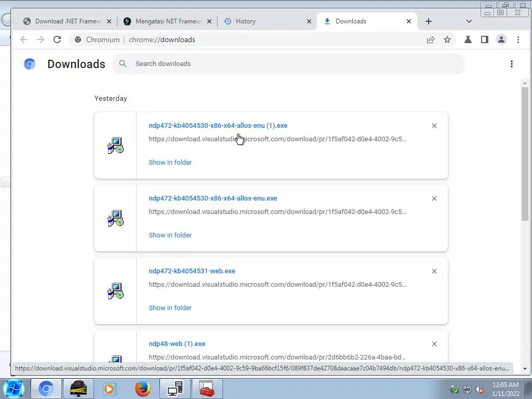Click the network computers taskbar icon
Screen dimensions: 532x399
click(x=175, y=389)
